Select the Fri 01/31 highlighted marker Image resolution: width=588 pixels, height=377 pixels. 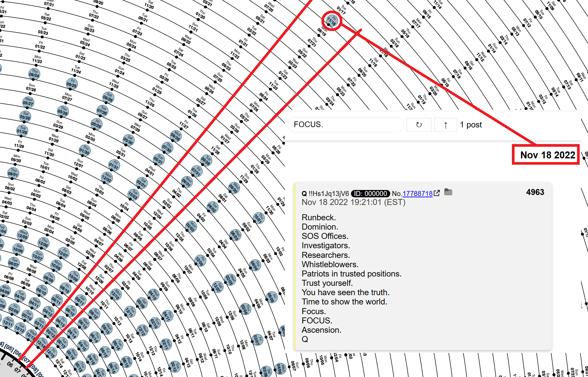pos(114,165)
